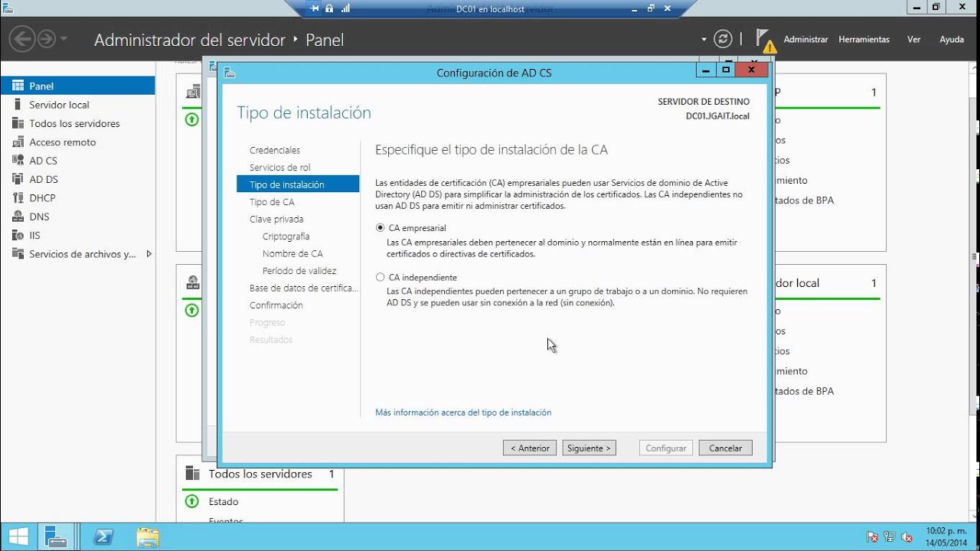
Task: Refresh the Server Manager dashboard
Action: (723, 39)
